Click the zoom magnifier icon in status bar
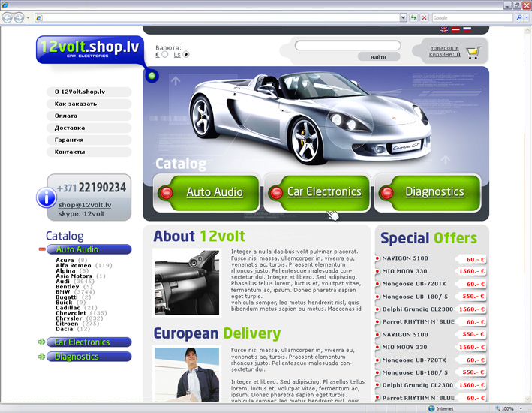This screenshot has width=532, height=413. 497,408
